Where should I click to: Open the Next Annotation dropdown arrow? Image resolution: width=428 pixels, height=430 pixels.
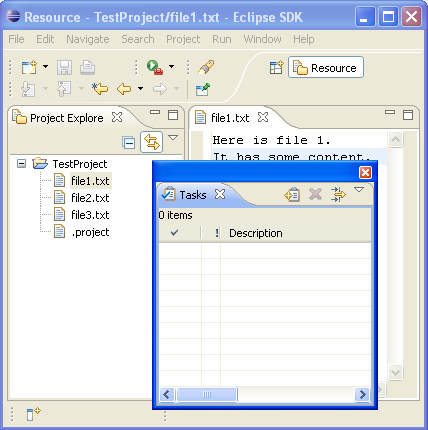coord(45,88)
